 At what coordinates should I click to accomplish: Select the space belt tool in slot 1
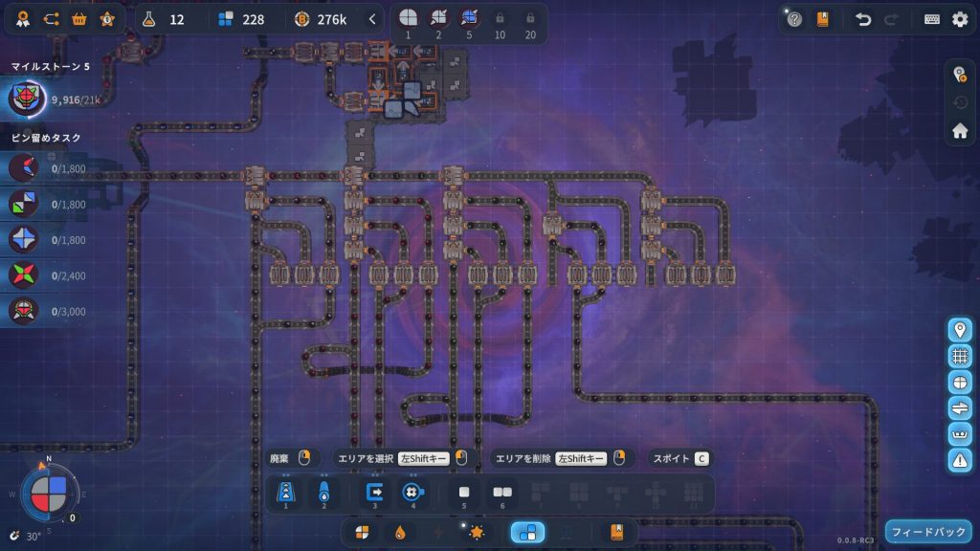[285, 493]
